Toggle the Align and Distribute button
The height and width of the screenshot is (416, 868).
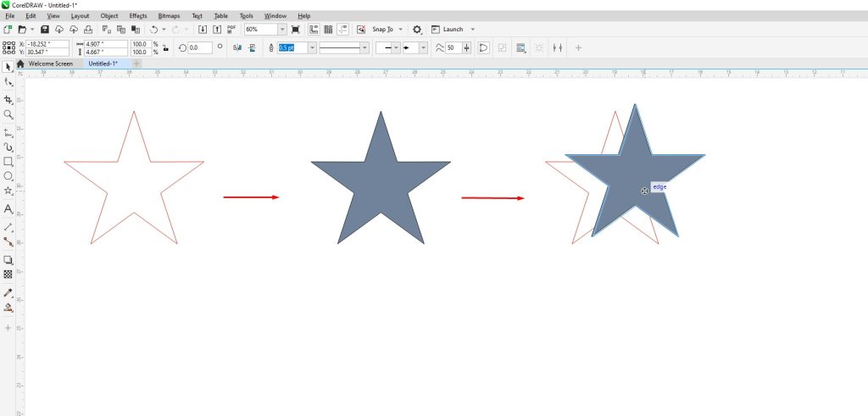(x=558, y=48)
